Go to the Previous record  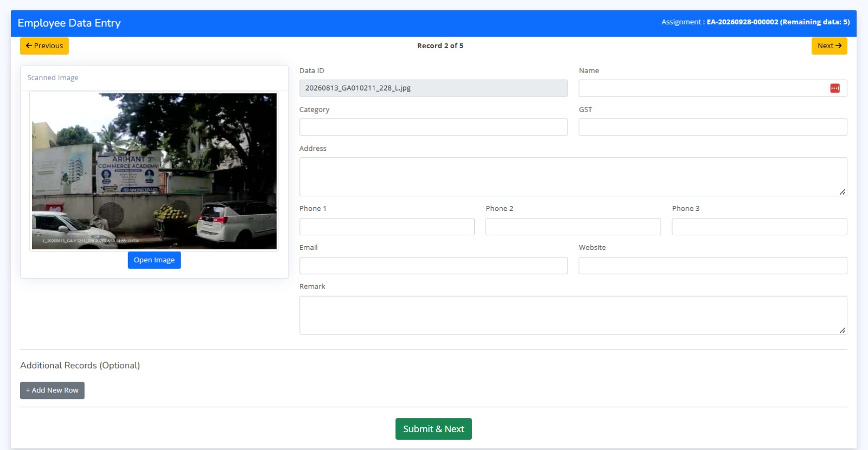coord(44,46)
